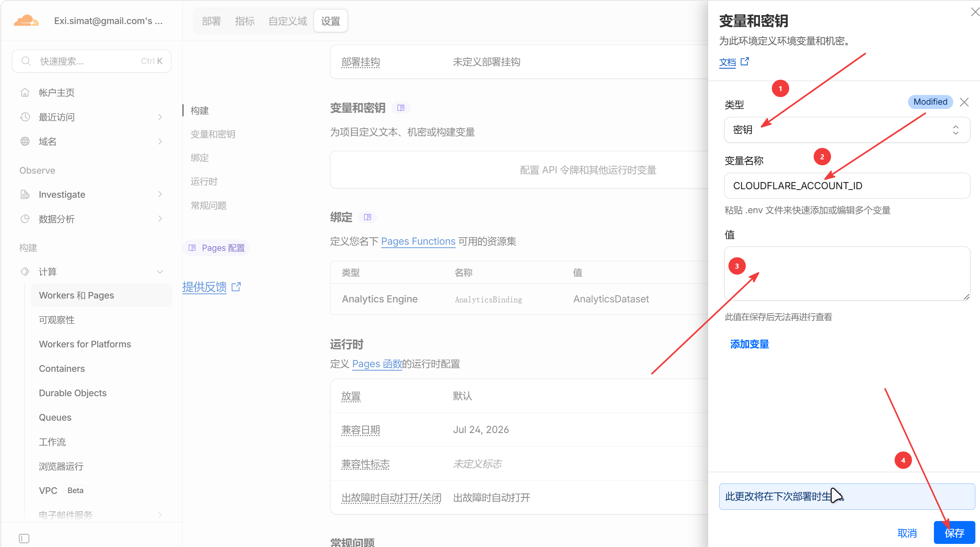The height and width of the screenshot is (547, 980).
Task: Open the account switcher Exi.simat@gmail.com's
Action: point(108,21)
